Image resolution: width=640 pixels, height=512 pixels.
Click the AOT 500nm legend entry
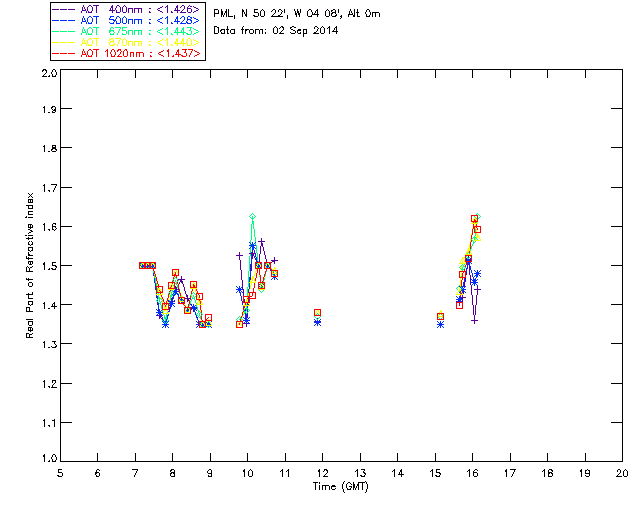click(126, 20)
